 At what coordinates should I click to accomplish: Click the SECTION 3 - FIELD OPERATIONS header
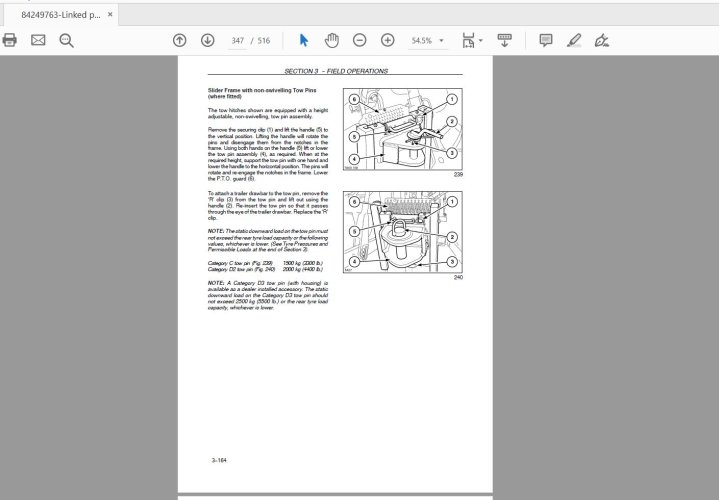point(336,71)
